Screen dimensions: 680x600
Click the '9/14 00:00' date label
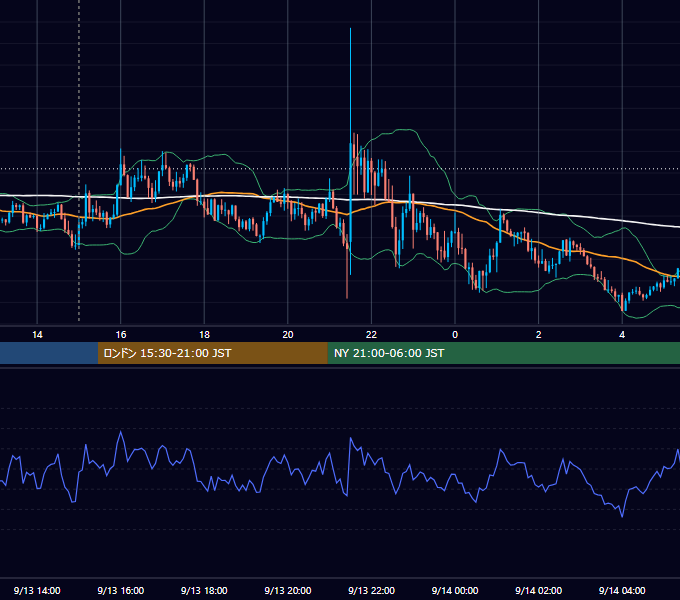(455, 590)
